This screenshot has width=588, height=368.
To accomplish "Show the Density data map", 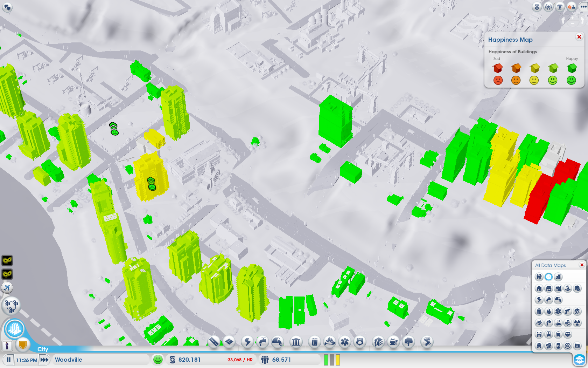I will (x=558, y=277).
